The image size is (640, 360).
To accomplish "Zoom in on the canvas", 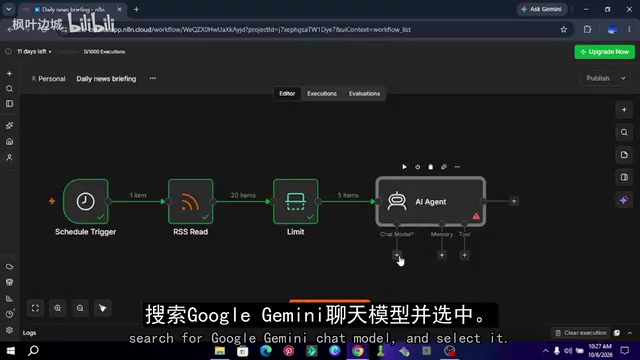I will [x=58, y=308].
